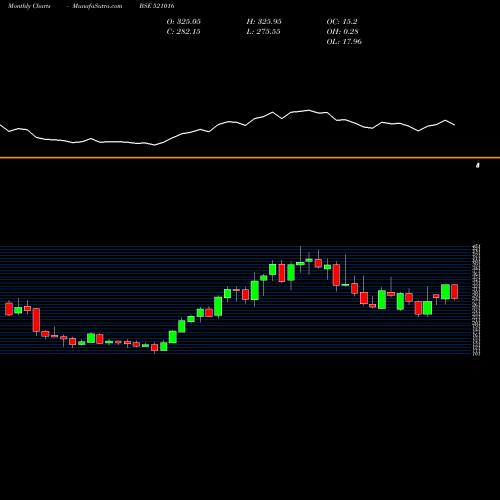Click the high value 'H: 325.95'
This screenshot has width=500, height=500.
264,22
